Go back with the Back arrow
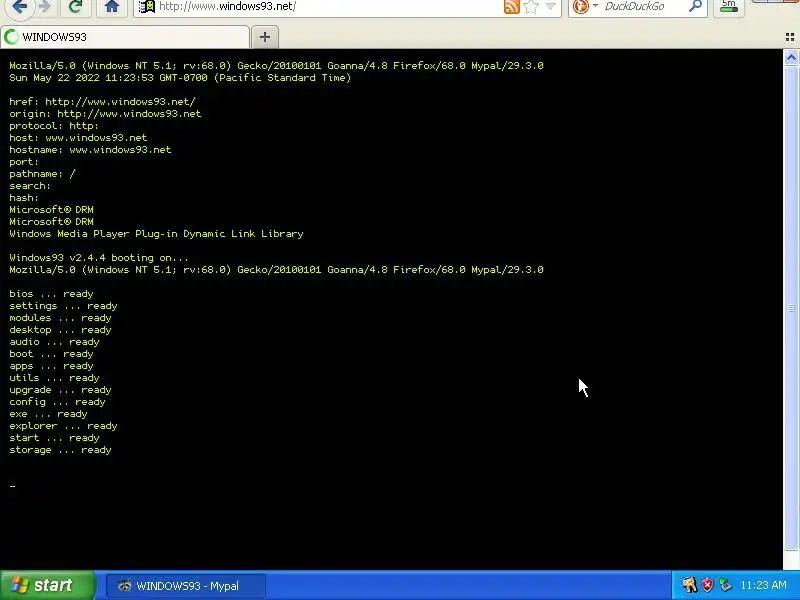 [x=19, y=6]
